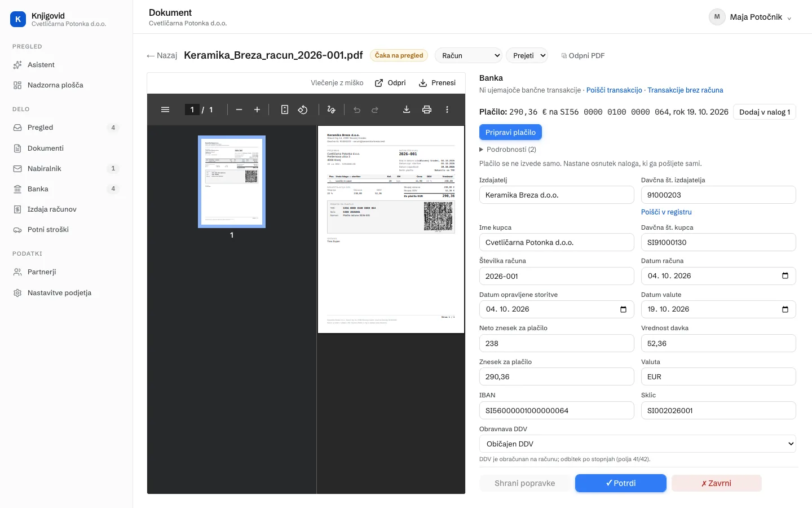Open Nabiralnik in the sidebar
The height and width of the screenshot is (508, 812).
point(67,169)
